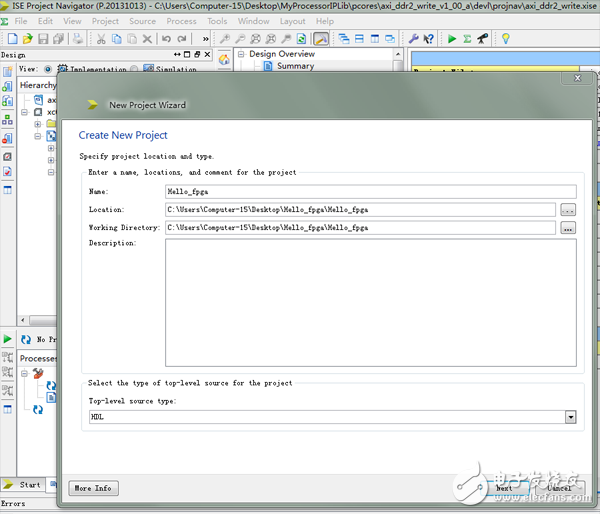Click the green Run process arrow in toolbar

(452, 39)
